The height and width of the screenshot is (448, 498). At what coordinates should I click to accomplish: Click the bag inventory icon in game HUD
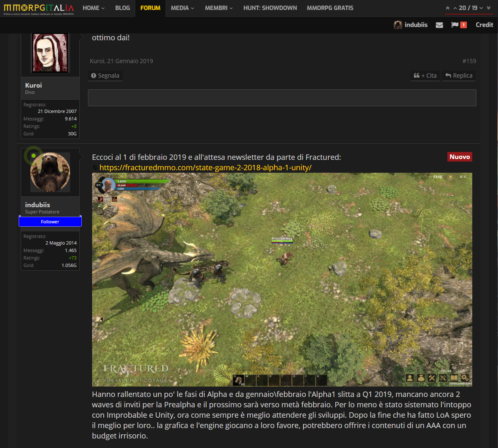tap(421, 378)
